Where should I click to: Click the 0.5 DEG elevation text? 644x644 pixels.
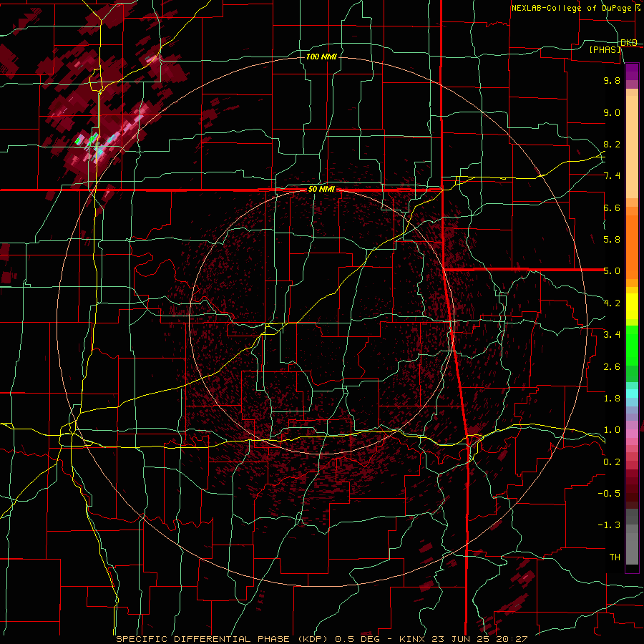point(358,639)
